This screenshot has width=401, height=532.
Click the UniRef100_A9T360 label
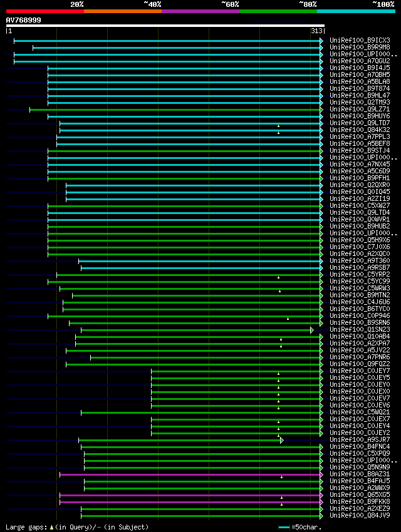[360, 260]
